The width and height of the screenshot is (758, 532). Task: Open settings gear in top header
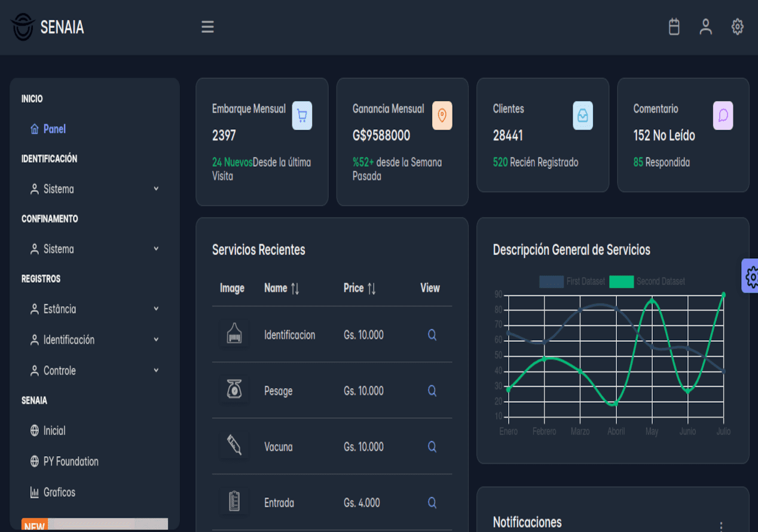[737, 27]
